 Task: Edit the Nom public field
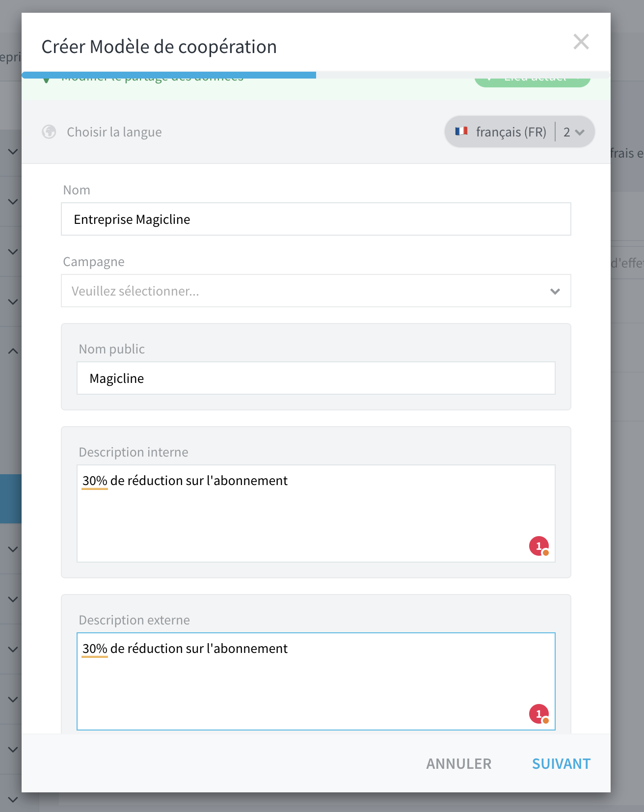pos(316,378)
